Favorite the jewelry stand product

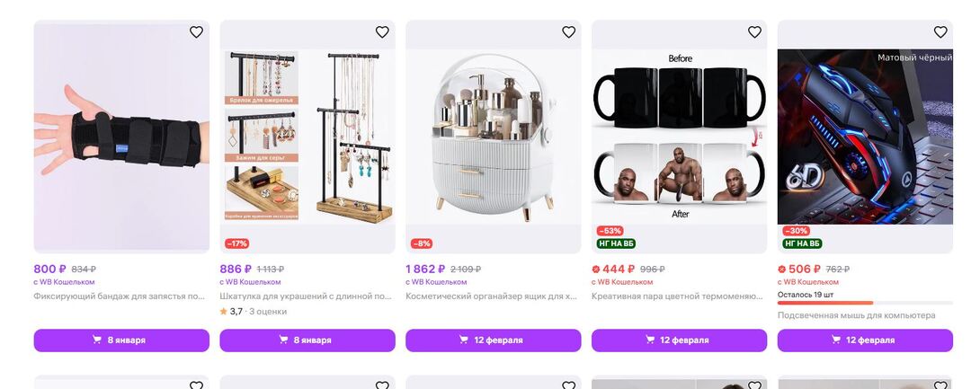point(382,31)
